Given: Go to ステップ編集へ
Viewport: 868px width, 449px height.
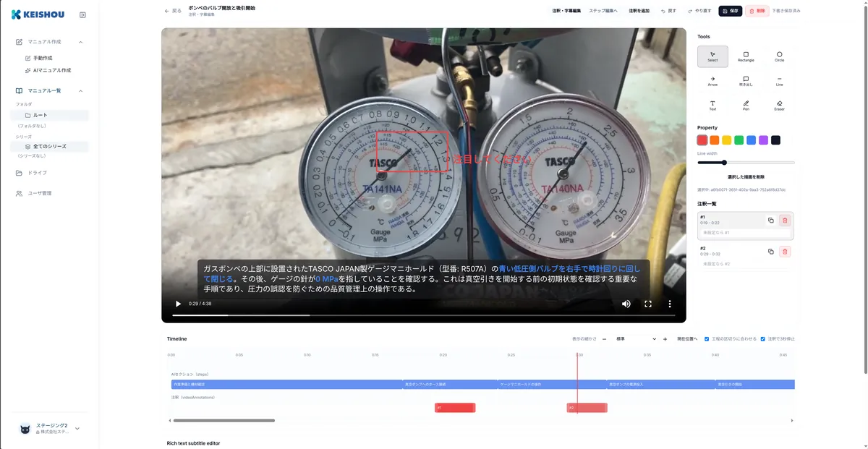Looking at the screenshot, I should (x=603, y=11).
